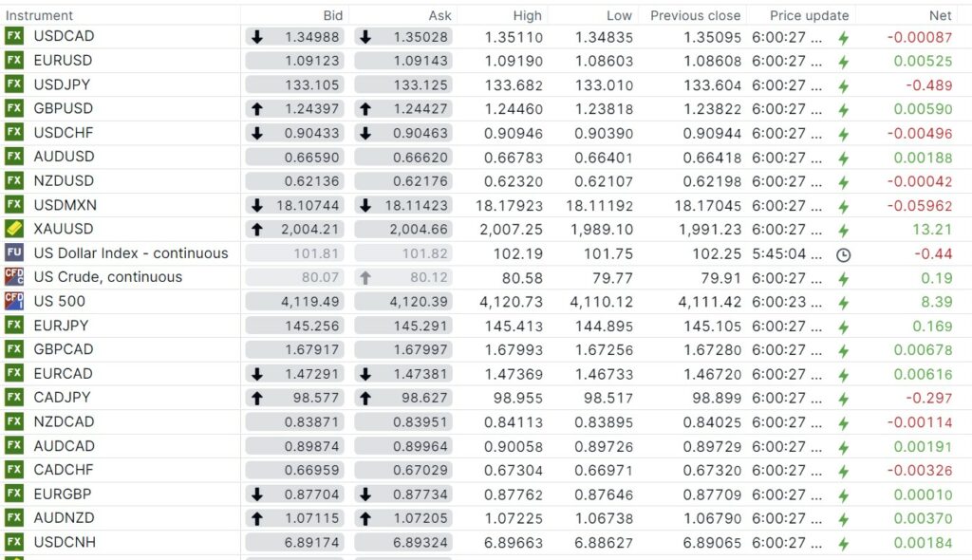Click the USDMXN bid price 18.10744
972x560 pixels.
(306, 205)
